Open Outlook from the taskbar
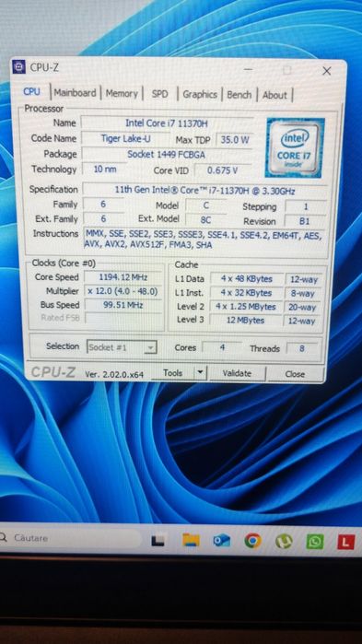362x644 pixels. click(x=222, y=540)
